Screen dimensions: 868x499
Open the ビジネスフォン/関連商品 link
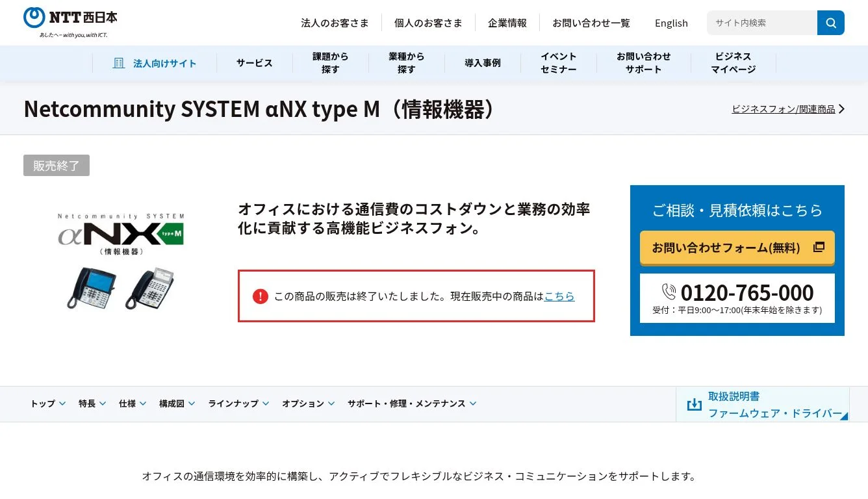tap(784, 109)
